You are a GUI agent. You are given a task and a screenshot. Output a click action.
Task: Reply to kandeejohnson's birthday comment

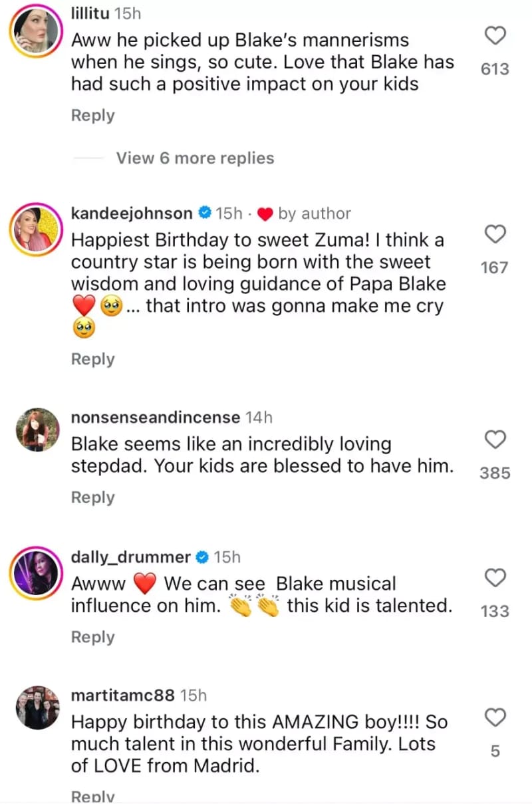click(93, 359)
